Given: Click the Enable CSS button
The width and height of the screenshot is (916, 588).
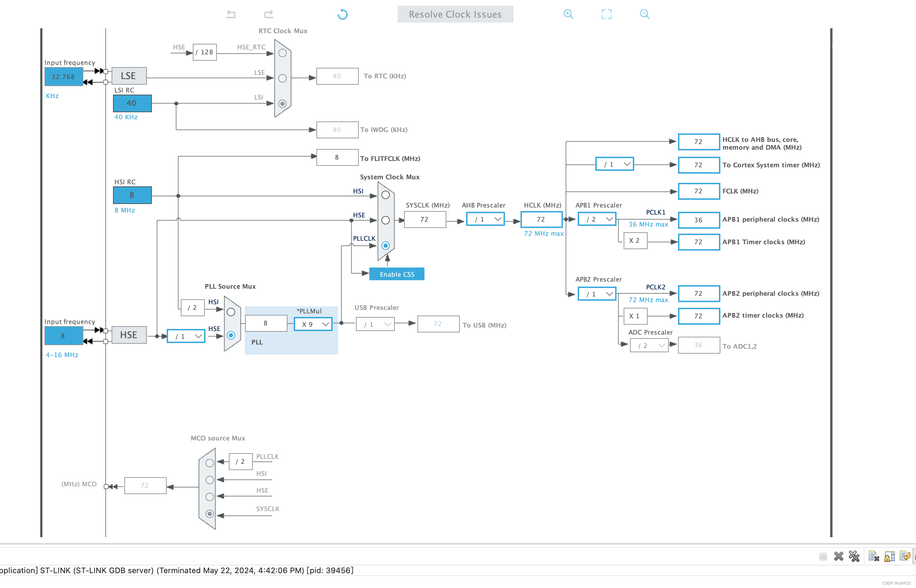Looking at the screenshot, I should (397, 274).
